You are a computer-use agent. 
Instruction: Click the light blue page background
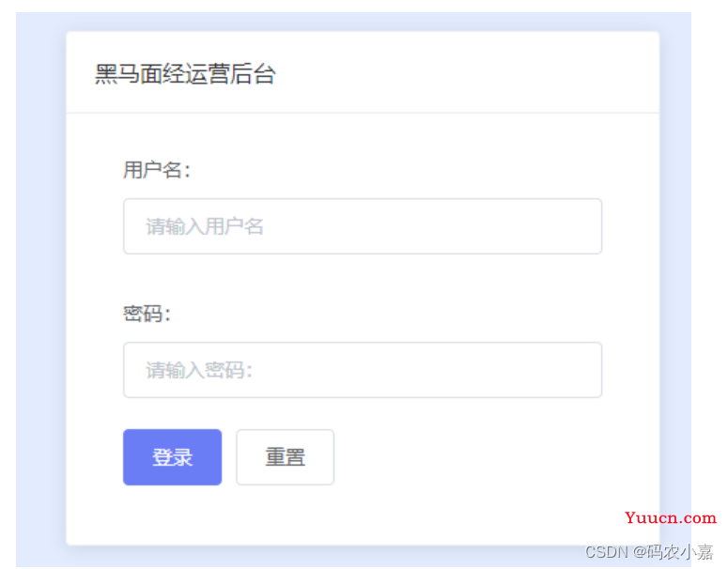click(x=40, y=279)
